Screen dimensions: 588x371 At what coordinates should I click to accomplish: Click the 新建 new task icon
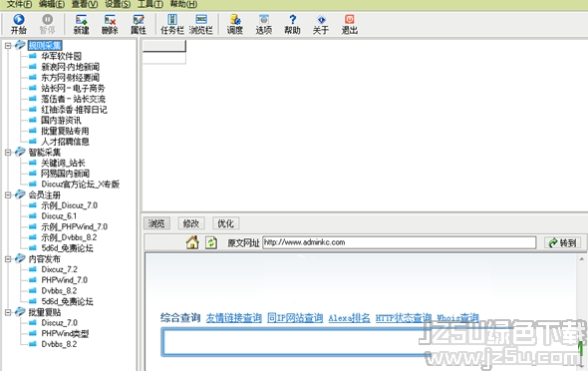tap(81, 20)
